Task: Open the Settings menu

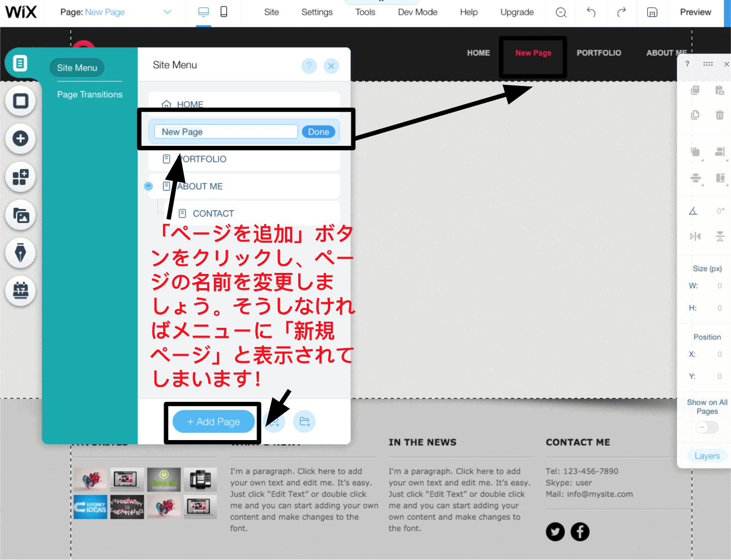Action: [x=317, y=12]
